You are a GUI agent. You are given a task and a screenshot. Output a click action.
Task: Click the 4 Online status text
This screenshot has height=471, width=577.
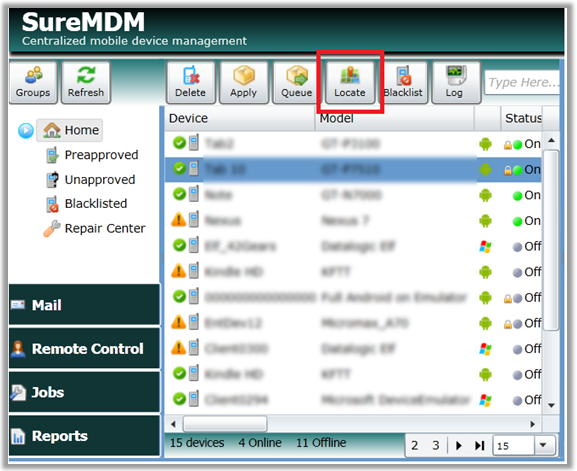[260, 443]
